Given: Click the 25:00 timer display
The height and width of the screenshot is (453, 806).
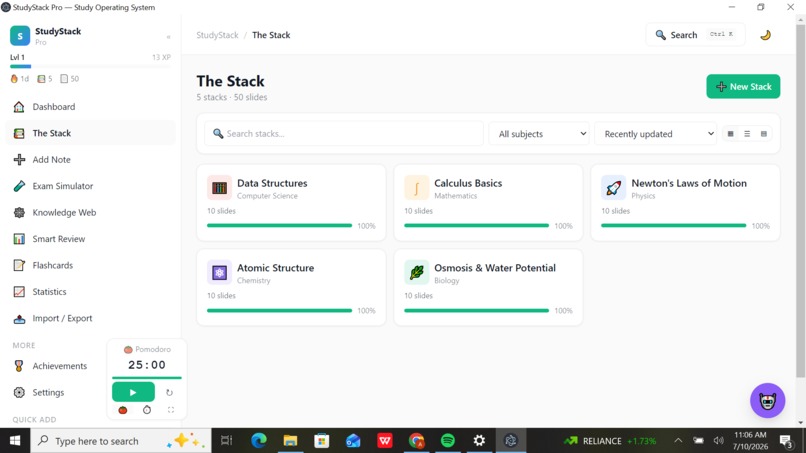Looking at the screenshot, I should click(x=147, y=365).
